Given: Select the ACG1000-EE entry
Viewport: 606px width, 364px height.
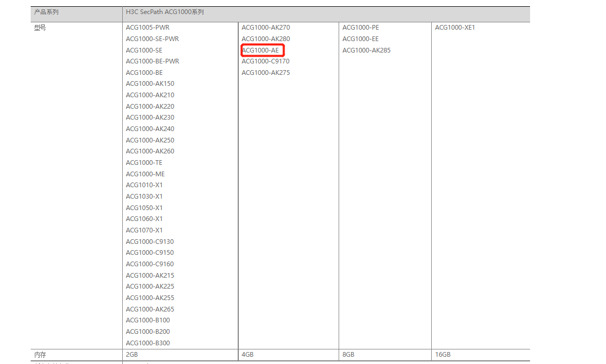Looking at the screenshot, I should (360, 38).
